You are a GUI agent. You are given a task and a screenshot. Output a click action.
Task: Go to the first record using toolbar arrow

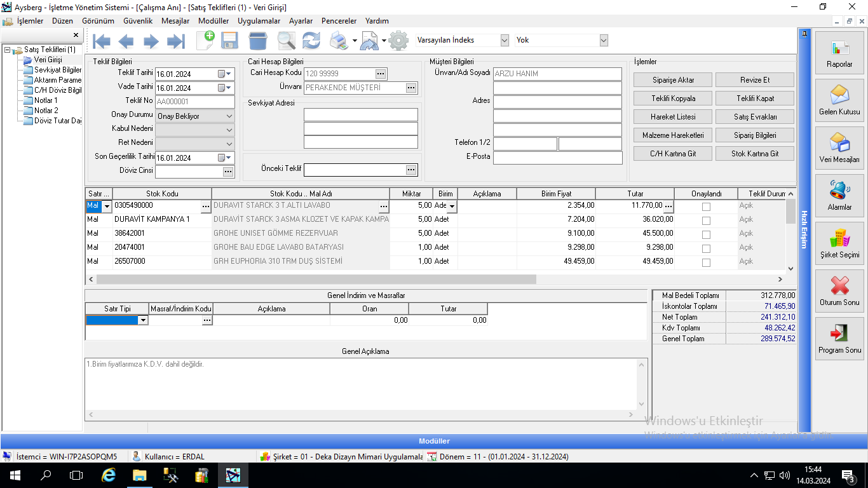[x=102, y=41]
